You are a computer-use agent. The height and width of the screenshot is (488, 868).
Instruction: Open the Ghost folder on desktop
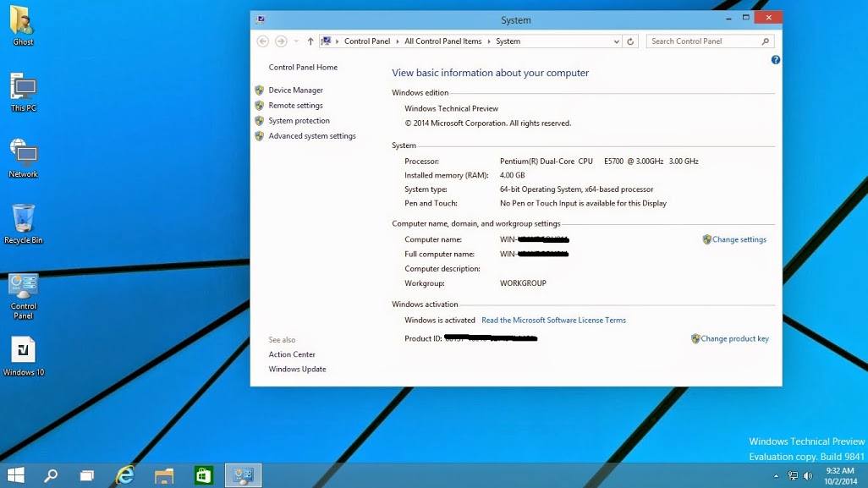[23, 25]
